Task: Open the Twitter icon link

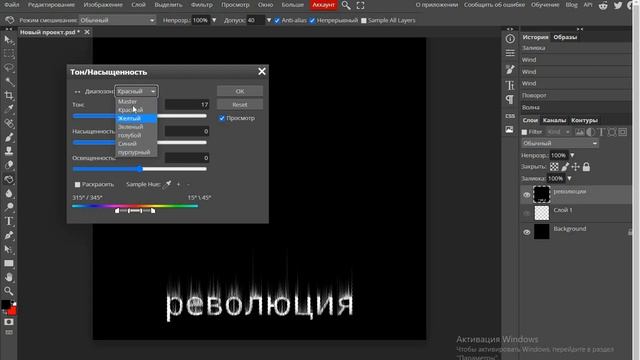Action: [x=618, y=5]
